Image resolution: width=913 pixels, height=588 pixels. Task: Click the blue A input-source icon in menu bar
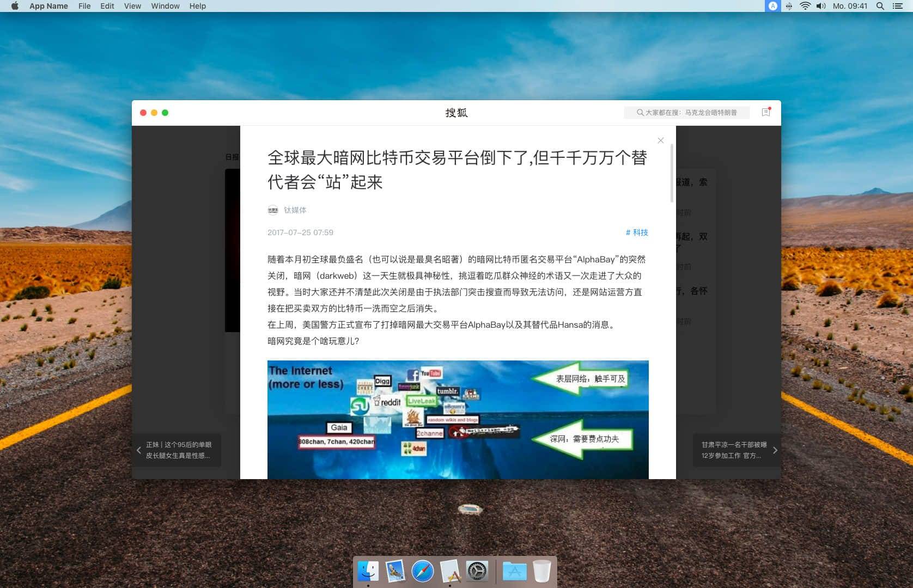click(772, 6)
